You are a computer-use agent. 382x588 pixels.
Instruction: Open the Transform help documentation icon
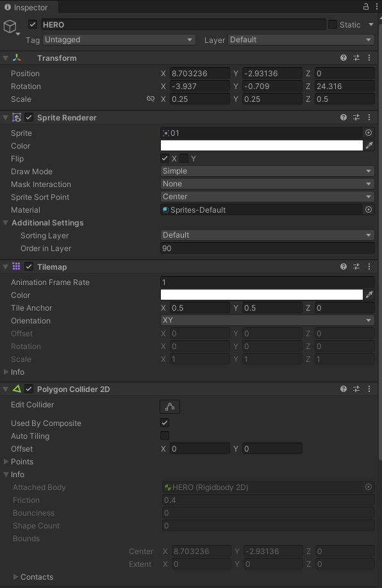coord(344,58)
